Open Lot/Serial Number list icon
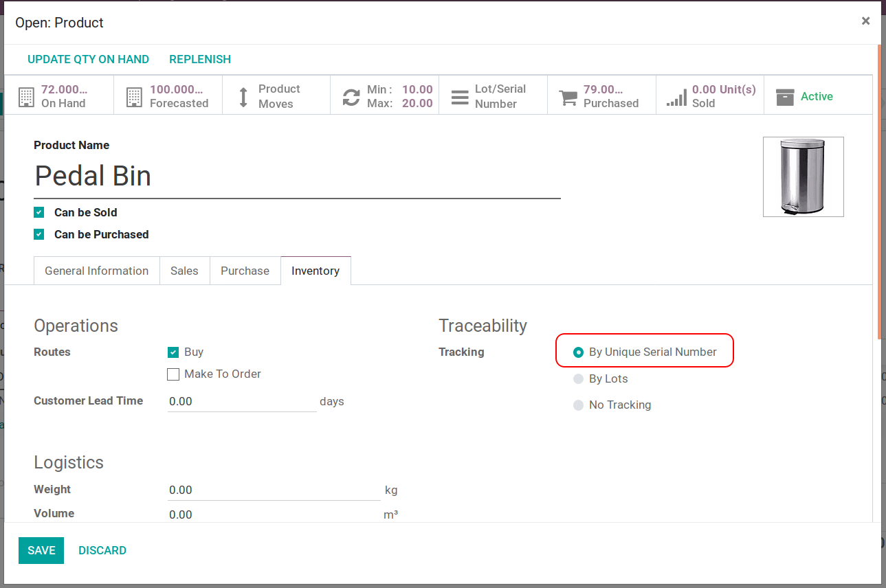 [460, 97]
